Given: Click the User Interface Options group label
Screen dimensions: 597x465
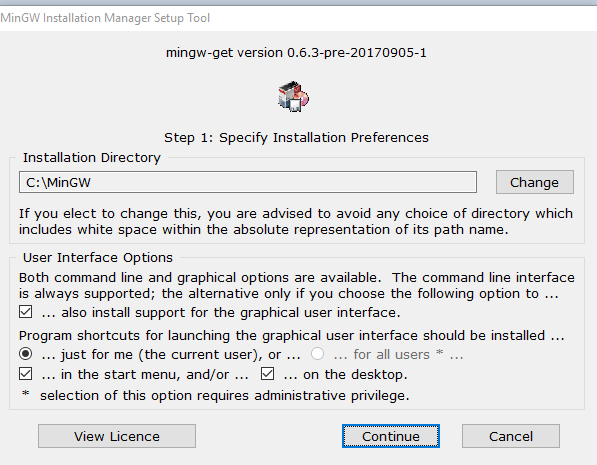Looking at the screenshot, I should [x=98, y=258].
